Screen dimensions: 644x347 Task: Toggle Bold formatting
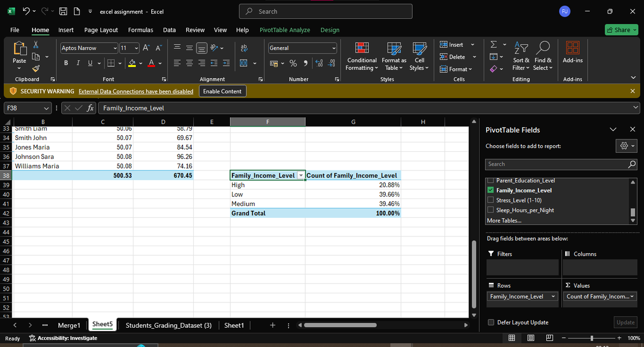pos(65,63)
